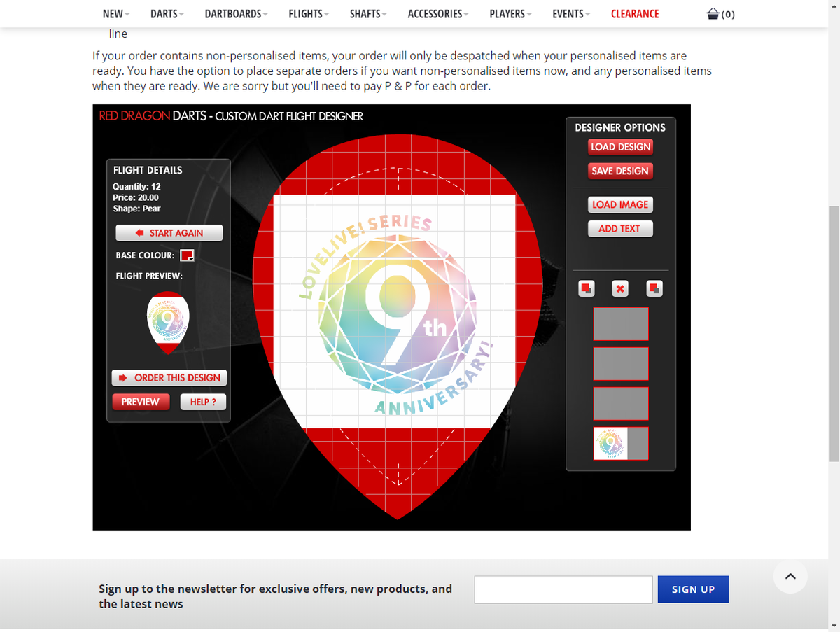Submit newsletter with SIGN UP button
The width and height of the screenshot is (840, 632).
[694, 589]
